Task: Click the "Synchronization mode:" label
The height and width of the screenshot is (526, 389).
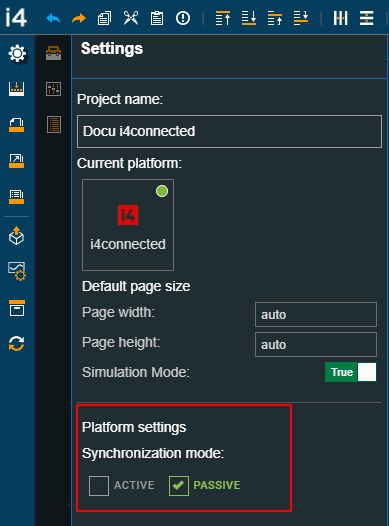Action: (153, 453)
